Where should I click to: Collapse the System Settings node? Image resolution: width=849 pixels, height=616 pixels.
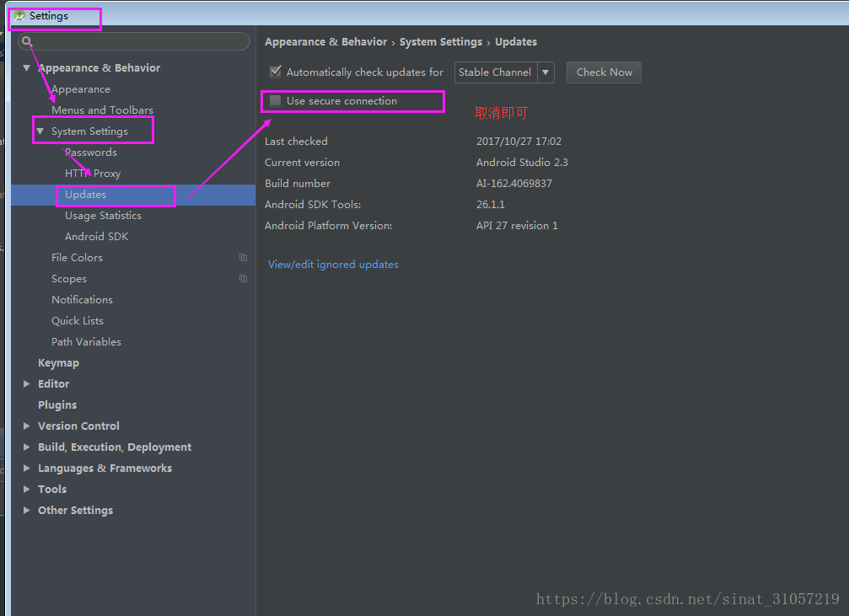pyautogui.click(x=40, y=131)
